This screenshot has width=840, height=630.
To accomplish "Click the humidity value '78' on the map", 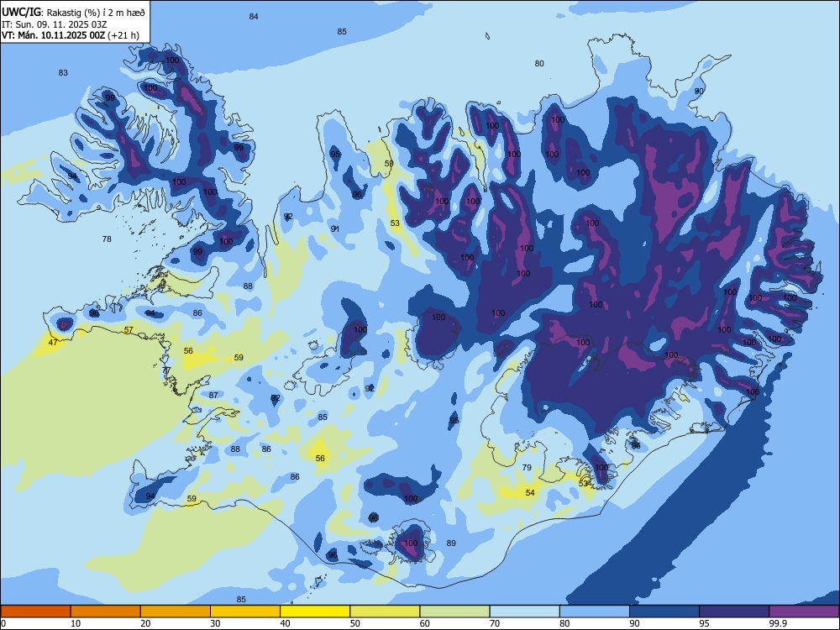I will tap(107, 239).
